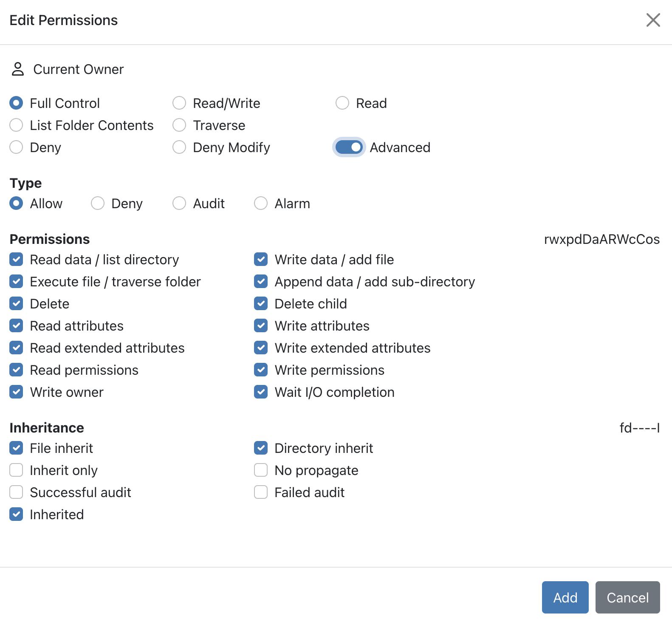Click the Permissions section heading

50,239
